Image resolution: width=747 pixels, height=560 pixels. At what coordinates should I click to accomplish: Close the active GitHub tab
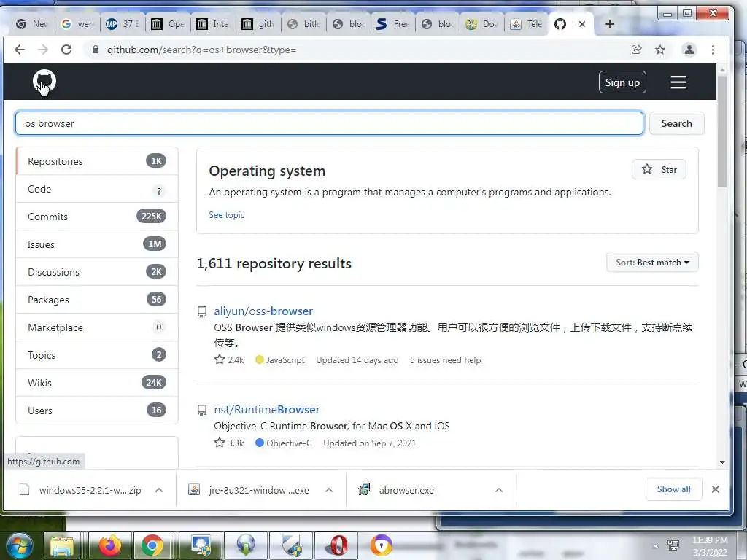[582, 24]
